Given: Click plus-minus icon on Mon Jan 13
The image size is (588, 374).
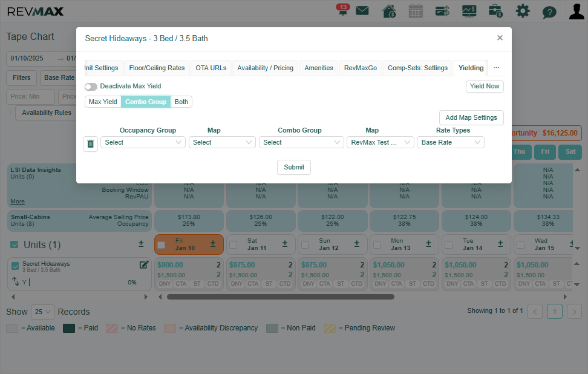Looking at the screenshot, I should click(428, 244).
